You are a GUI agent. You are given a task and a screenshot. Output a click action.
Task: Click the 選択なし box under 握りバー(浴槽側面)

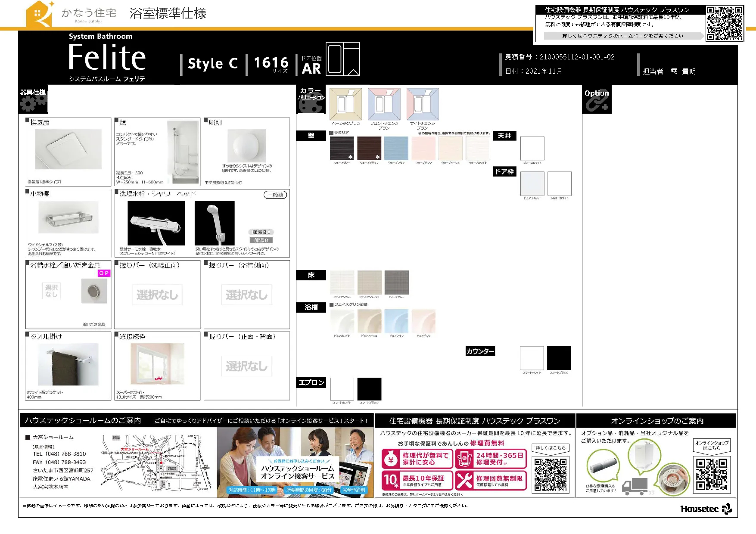click(x=246, y=295)
